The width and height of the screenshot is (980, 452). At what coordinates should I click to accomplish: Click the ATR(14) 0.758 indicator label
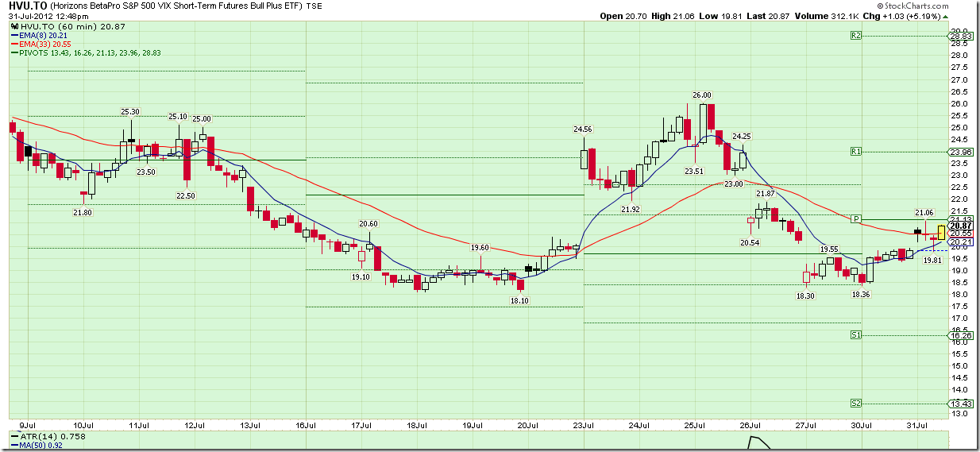[x=50, y=436]
